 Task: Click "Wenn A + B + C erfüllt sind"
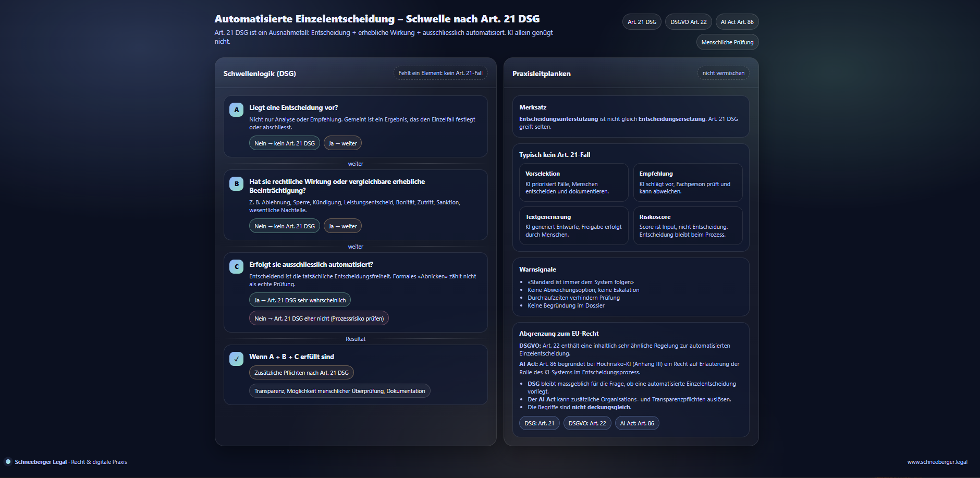[x=291, y=357]
